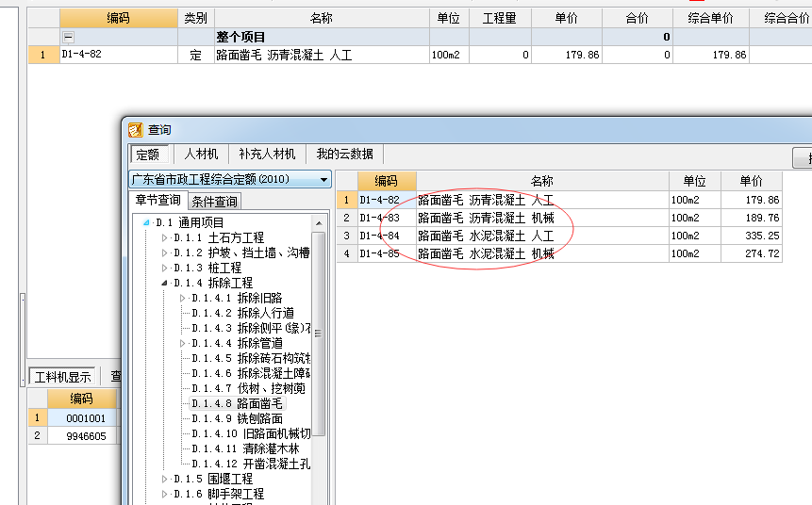The height and width of the screenshot is (505, 812).
Task: Select query row D1-4-83 code cell
Action: [x=387, y=218]
